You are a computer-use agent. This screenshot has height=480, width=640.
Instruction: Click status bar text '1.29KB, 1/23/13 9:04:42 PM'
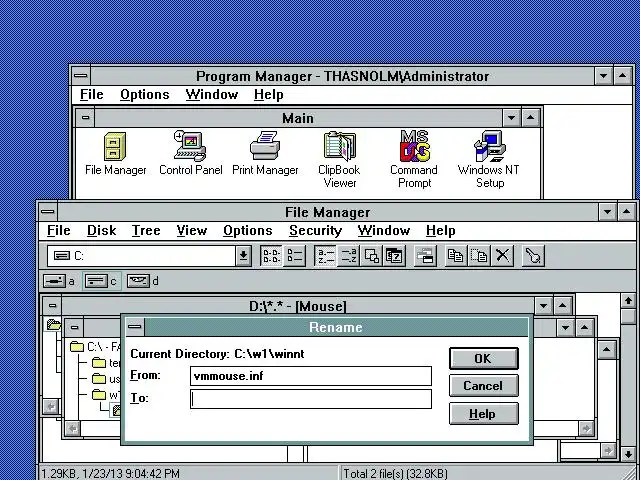[110, 473]
